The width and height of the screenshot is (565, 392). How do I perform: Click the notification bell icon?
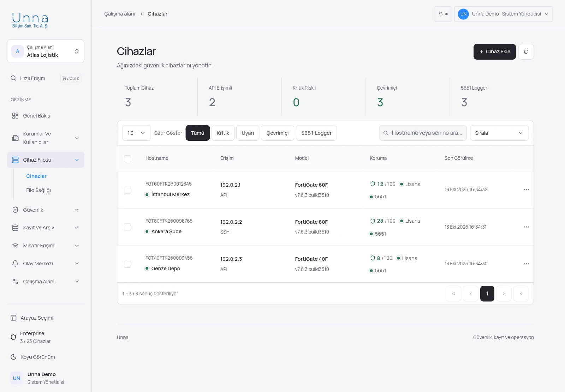tap(441, 14)
